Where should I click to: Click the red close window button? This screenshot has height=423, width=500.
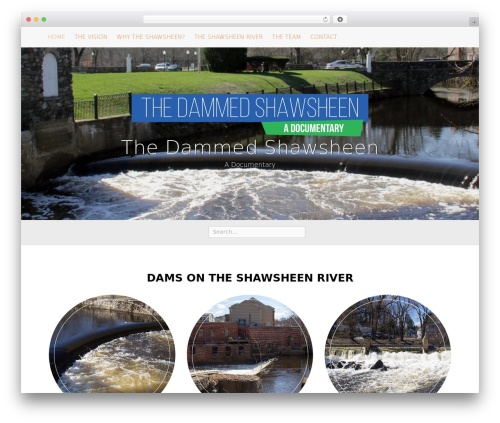pos(29,20)
